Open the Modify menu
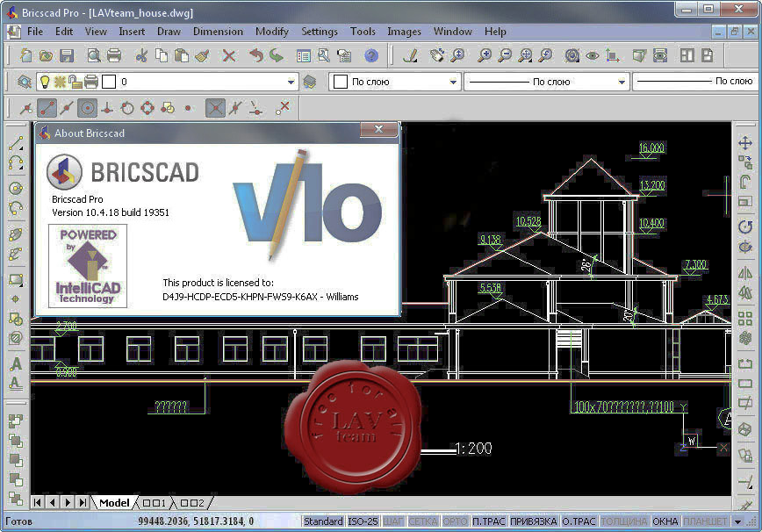762x532 pixels. (x=271, y=32)
